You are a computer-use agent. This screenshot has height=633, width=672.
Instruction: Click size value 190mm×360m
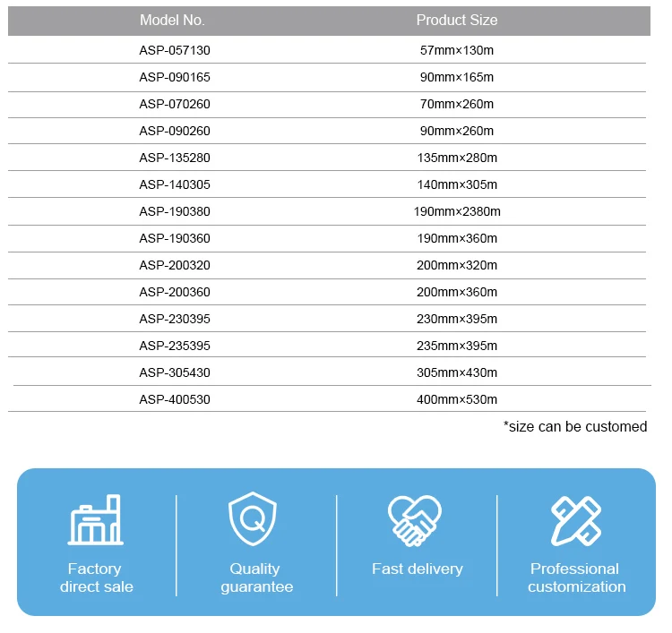457,238
